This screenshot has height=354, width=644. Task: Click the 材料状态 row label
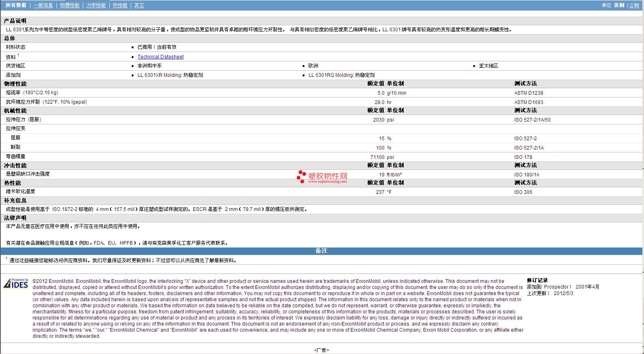click(x=15, y=47)
